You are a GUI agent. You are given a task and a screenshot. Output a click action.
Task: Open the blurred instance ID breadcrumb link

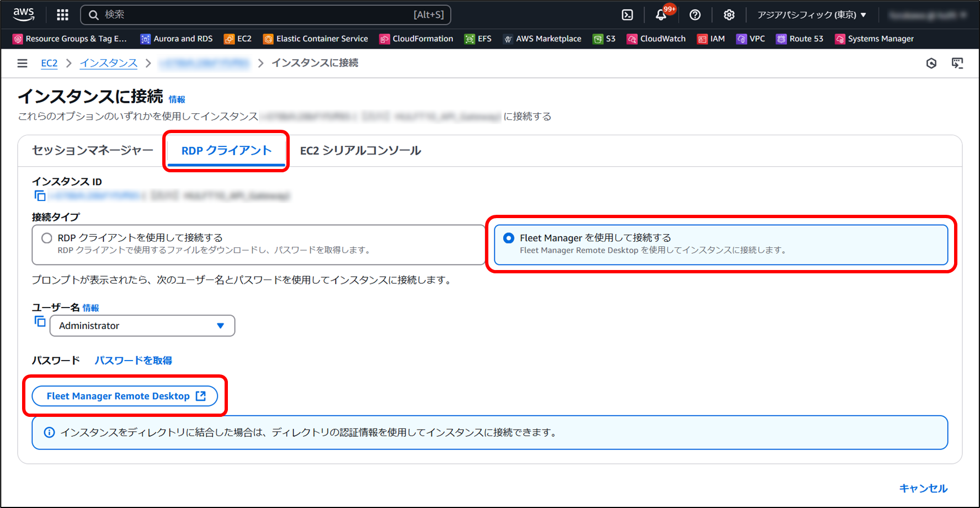[205, 64]
